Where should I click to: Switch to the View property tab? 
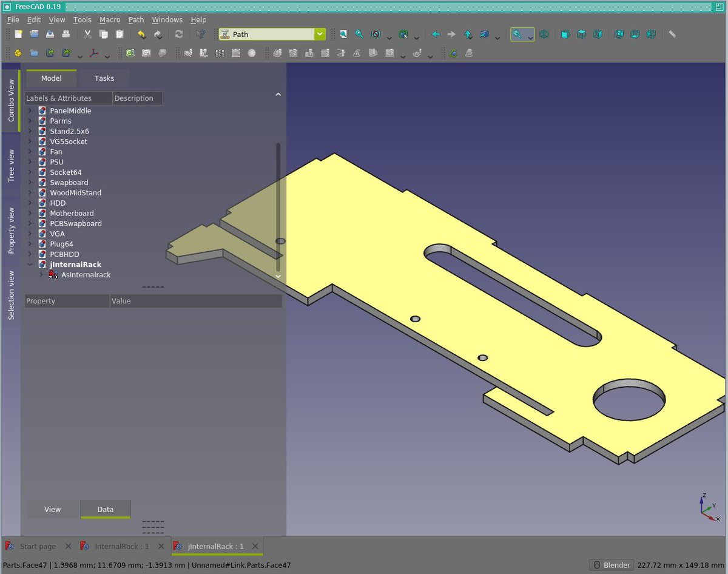pyautogui.click(x=53, y=509)
